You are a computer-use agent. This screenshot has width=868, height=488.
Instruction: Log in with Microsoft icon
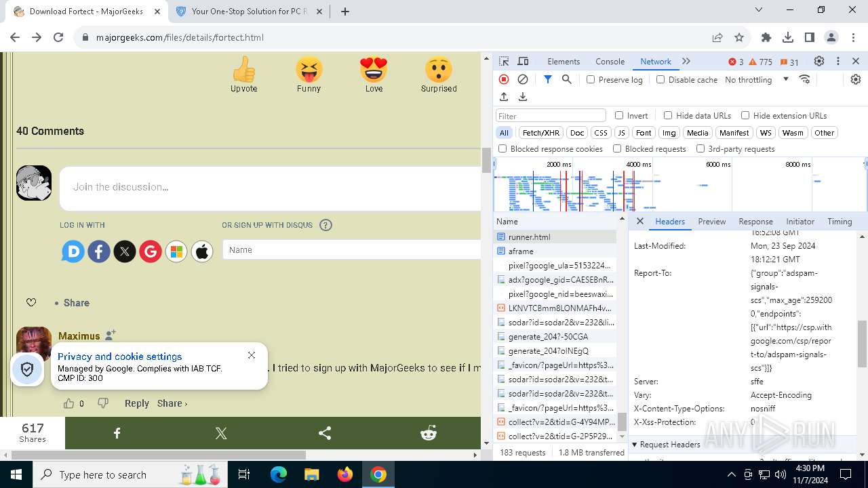[176, 252]
